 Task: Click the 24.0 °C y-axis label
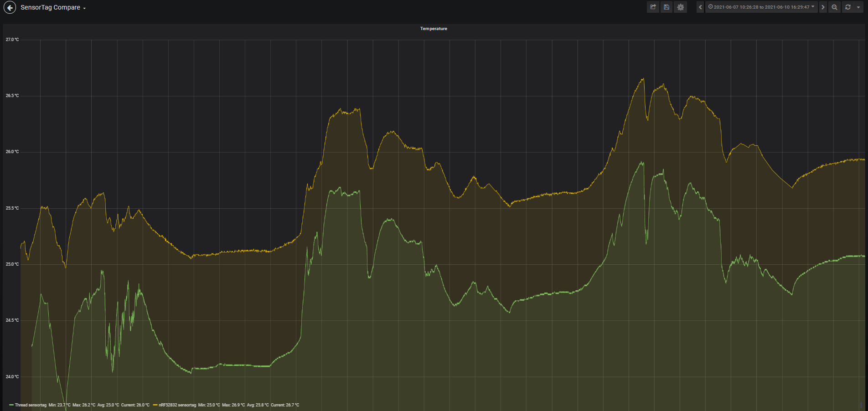point(12,377)
